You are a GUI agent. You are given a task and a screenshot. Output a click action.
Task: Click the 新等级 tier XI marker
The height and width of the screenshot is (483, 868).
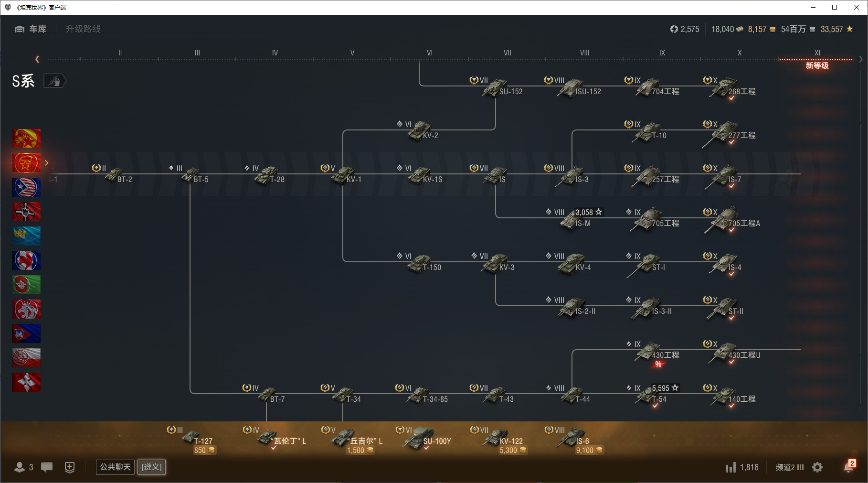817,65
